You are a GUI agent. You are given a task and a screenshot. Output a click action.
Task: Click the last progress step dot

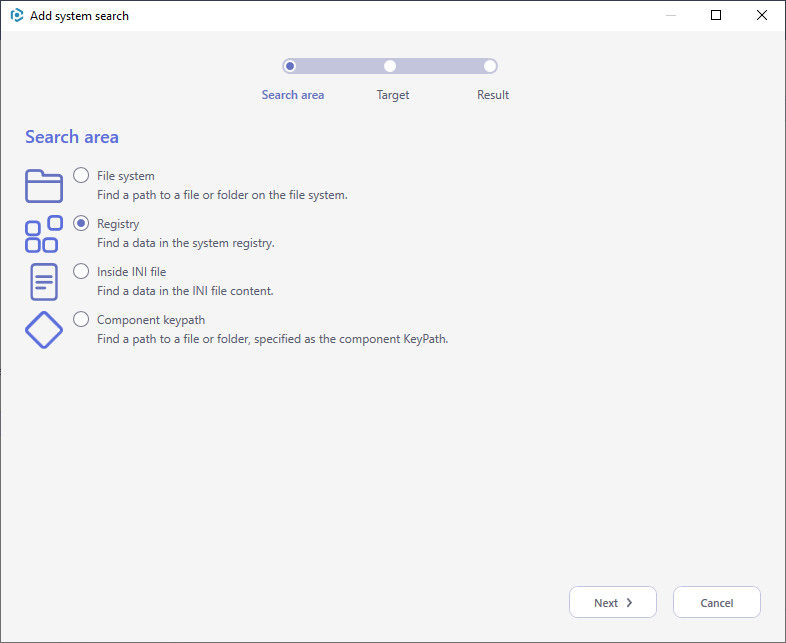pyautogui.click(x=490, y=66)
